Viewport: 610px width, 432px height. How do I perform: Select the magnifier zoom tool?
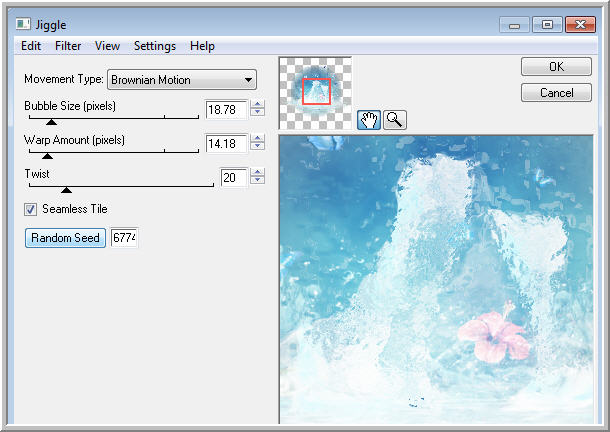[x=395, y=120]
